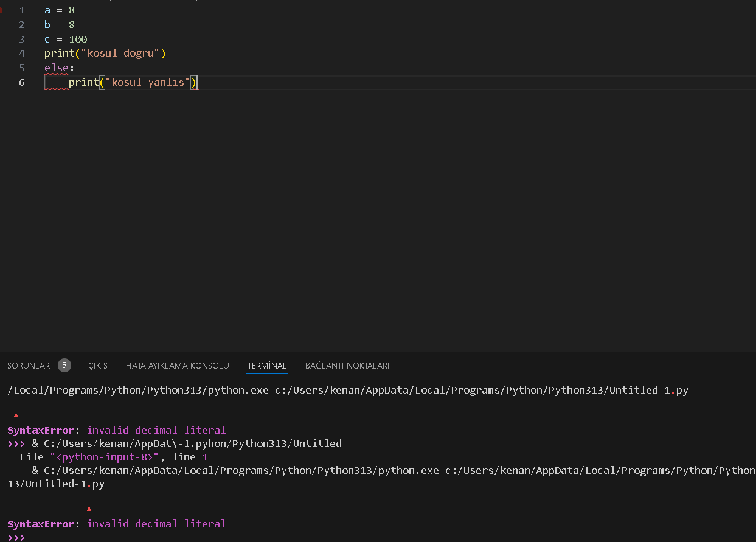
Task: Switch to the BAĞLANTI NOKTALARI tab
Action: pos(347,366)
